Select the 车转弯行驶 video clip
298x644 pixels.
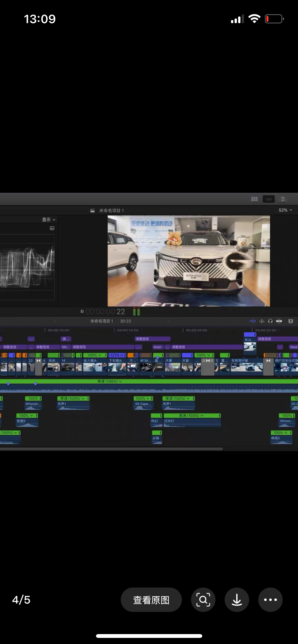(x=247, y=366)
